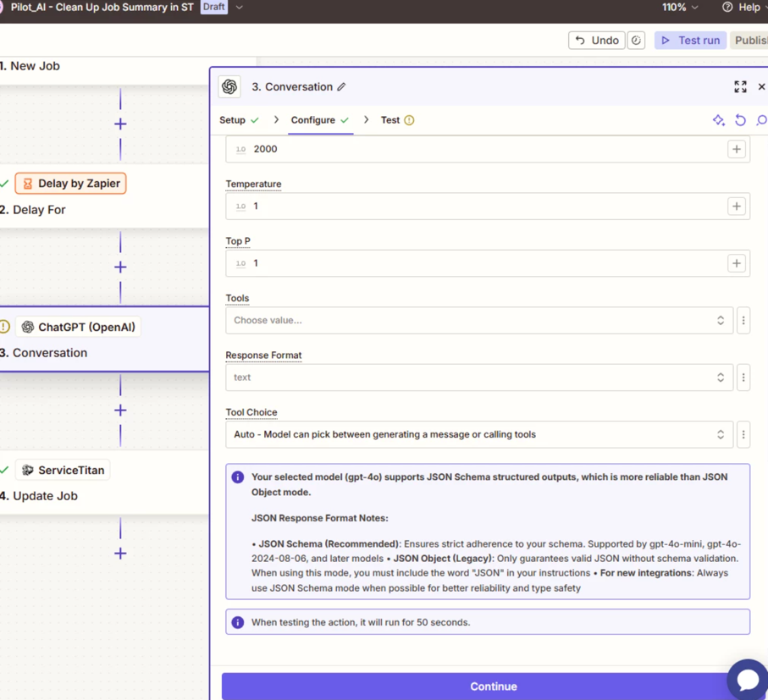Open the Help menu
The height and width of the screenshot is (700, 768).
pyautogui.click(x=743, y=8)
